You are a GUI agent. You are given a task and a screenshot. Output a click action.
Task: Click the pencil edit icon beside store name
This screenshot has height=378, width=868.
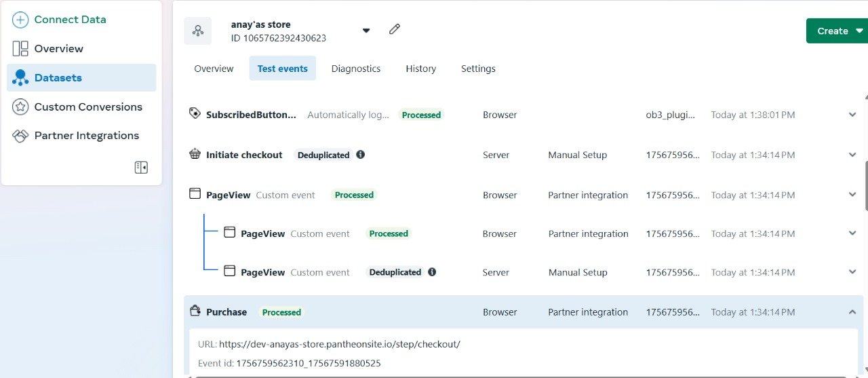(395, 30)
